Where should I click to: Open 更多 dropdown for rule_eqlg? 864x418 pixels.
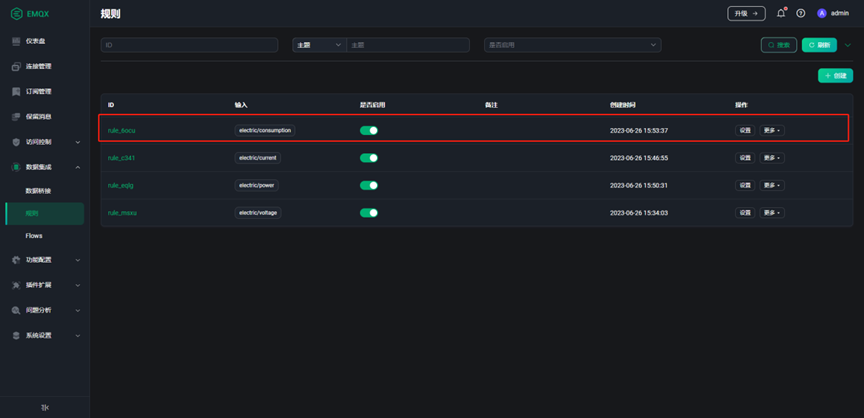click(772, 186)
